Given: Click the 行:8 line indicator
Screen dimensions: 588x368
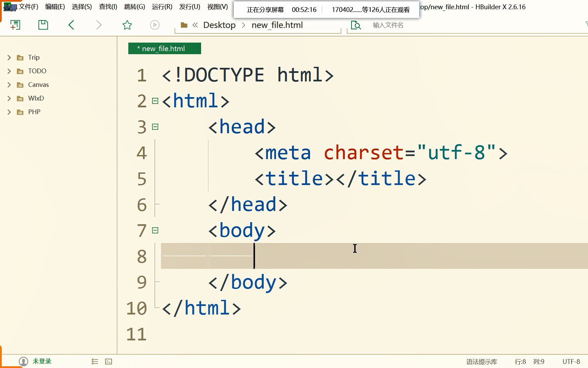Looking at the screenshot, I should (520, 362).
